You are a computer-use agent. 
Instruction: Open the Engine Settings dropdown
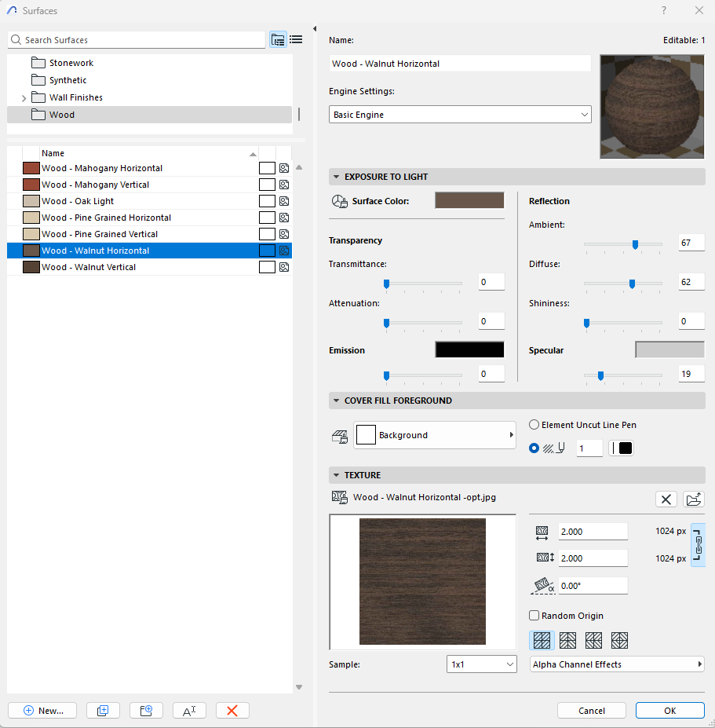pyautogui.click(x=460, y=115)
